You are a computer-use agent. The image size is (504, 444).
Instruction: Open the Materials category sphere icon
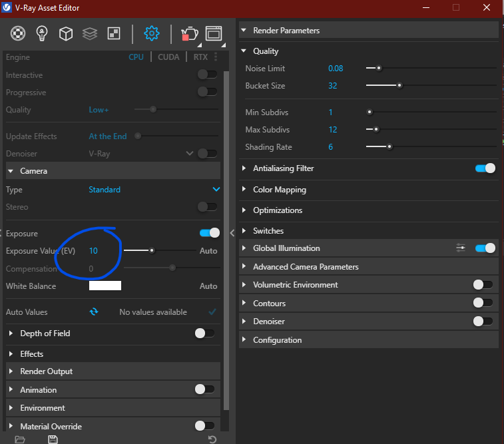[x=19, y=33]
